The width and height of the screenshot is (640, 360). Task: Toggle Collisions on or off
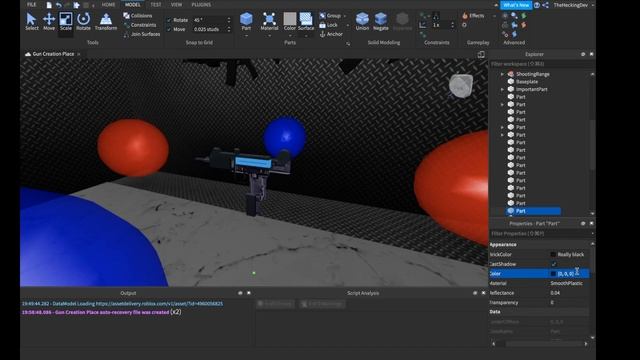(138, 16)
